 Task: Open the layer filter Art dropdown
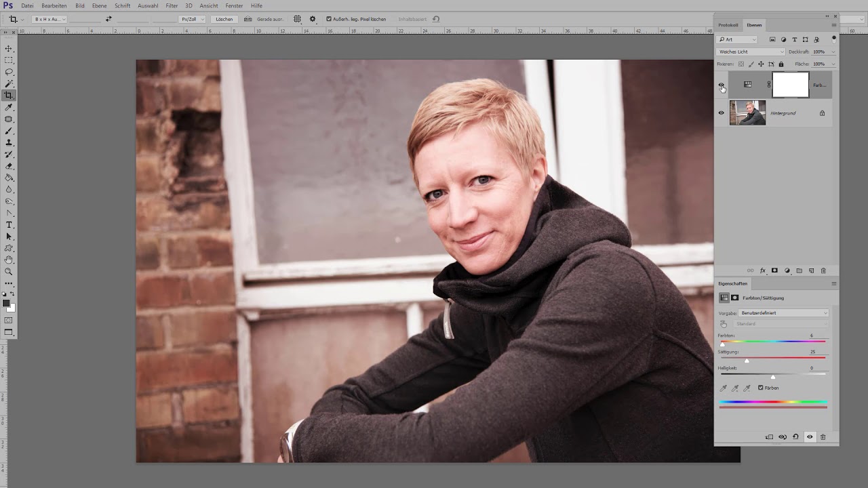tap(737, 39)
